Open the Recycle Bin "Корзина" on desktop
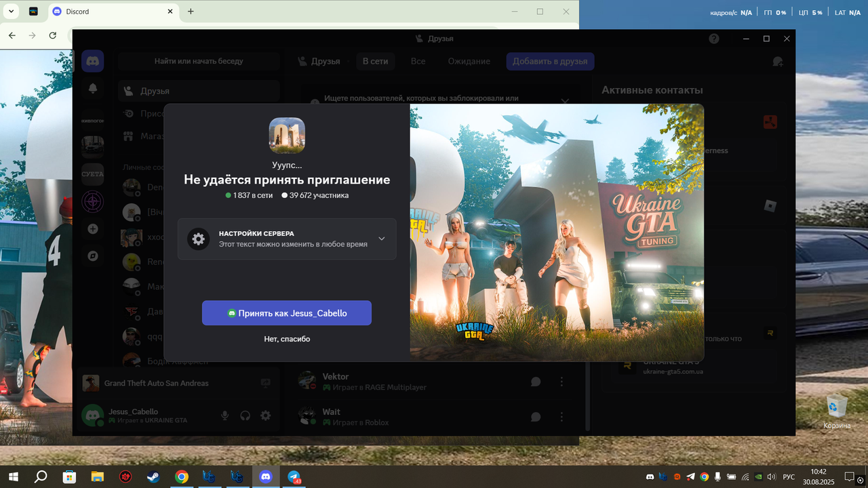 point(837,411)
